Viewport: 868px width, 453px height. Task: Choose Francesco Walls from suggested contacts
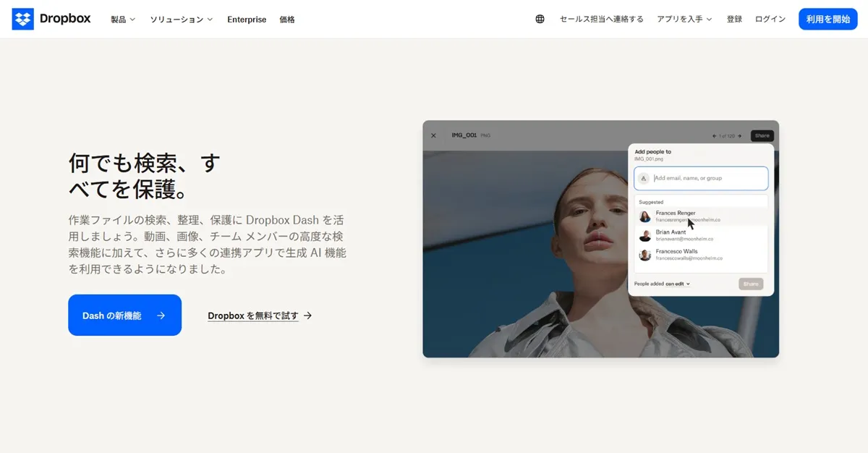click(676, 254)
